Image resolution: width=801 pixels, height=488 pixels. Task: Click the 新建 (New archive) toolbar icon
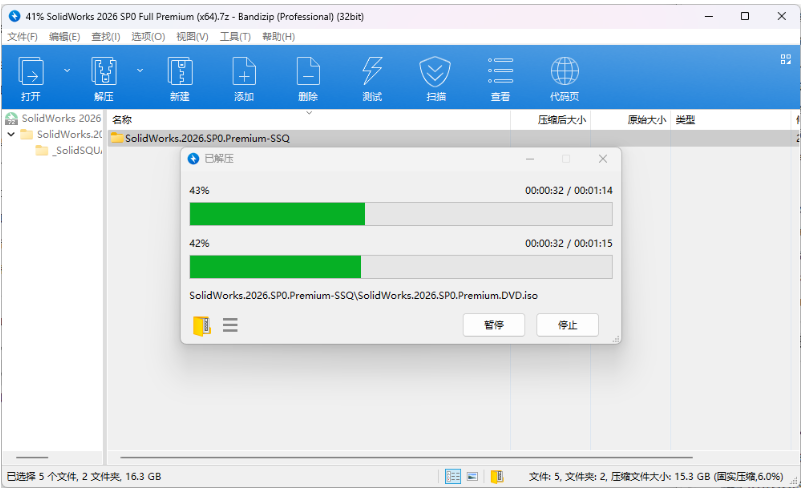(x=180, y=71)
